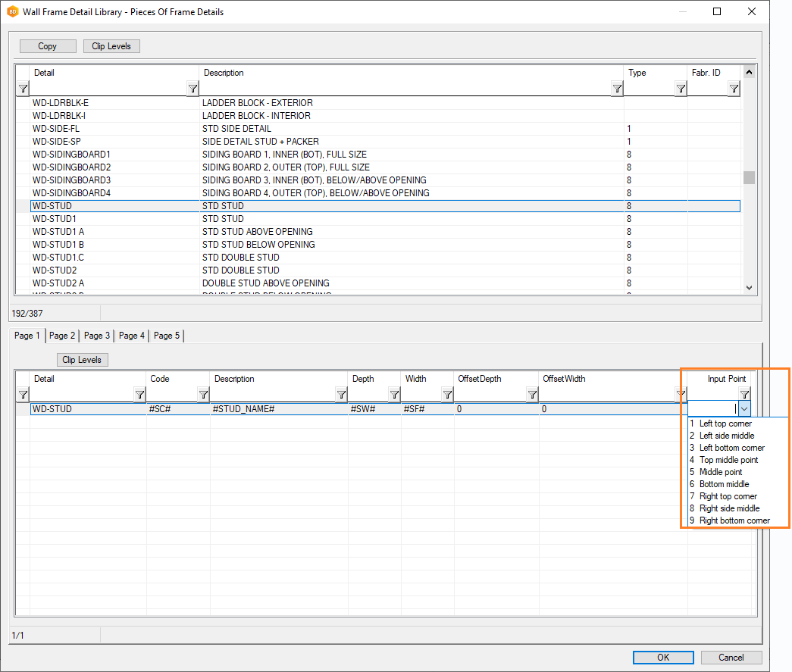Click the filter icon under Description column in upper table
Viewport: 792px width, 672px height.
(x=617, y=89)
